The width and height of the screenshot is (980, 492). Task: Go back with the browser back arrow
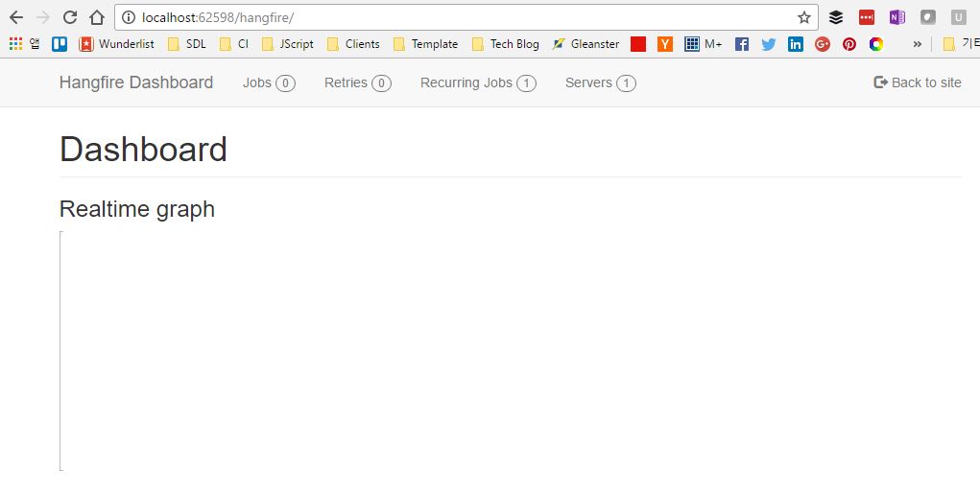(x=16, y=17)
